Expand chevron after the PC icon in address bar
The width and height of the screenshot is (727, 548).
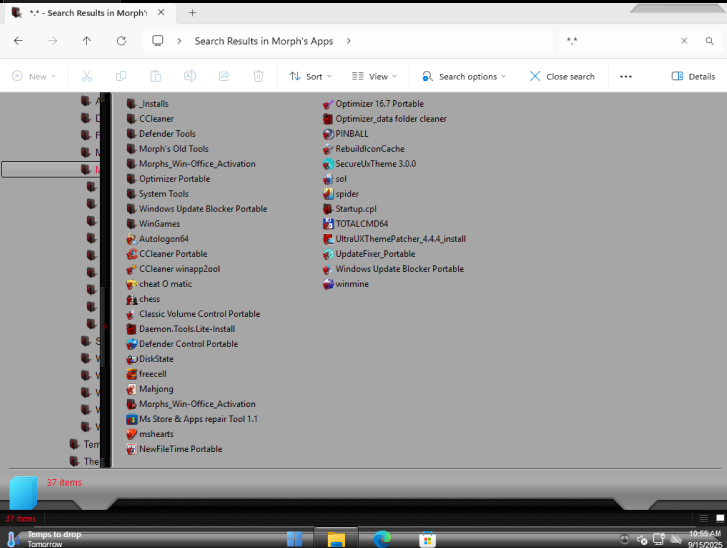pyautogui.click(x=179, y=41)
